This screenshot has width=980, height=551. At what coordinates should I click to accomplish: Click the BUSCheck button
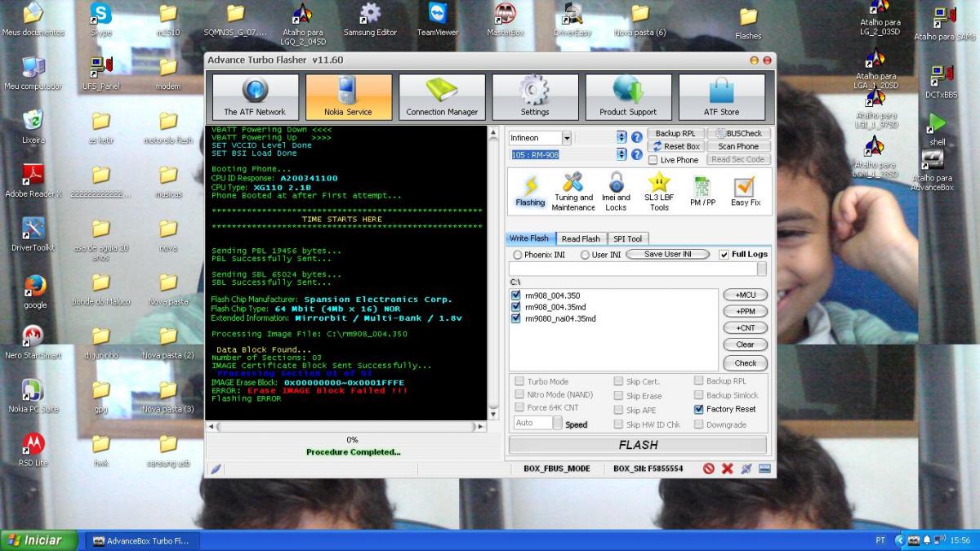click(738, 134)
